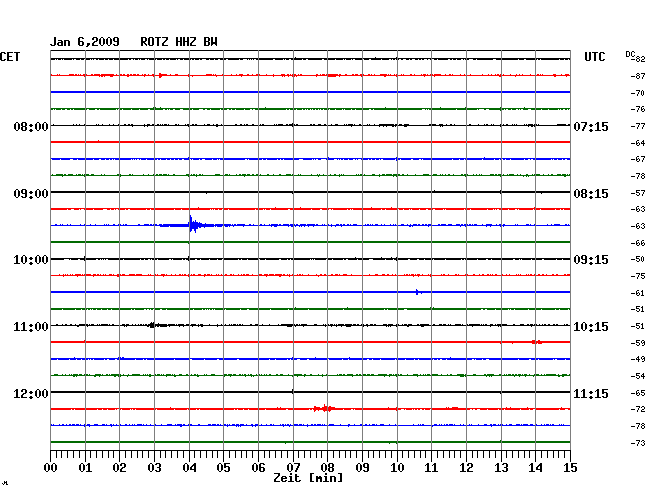Image resolution: width=650 pixels, height=494 pixels.
Task: Click the '12' minute axis label
Action: tap(466, 468)
